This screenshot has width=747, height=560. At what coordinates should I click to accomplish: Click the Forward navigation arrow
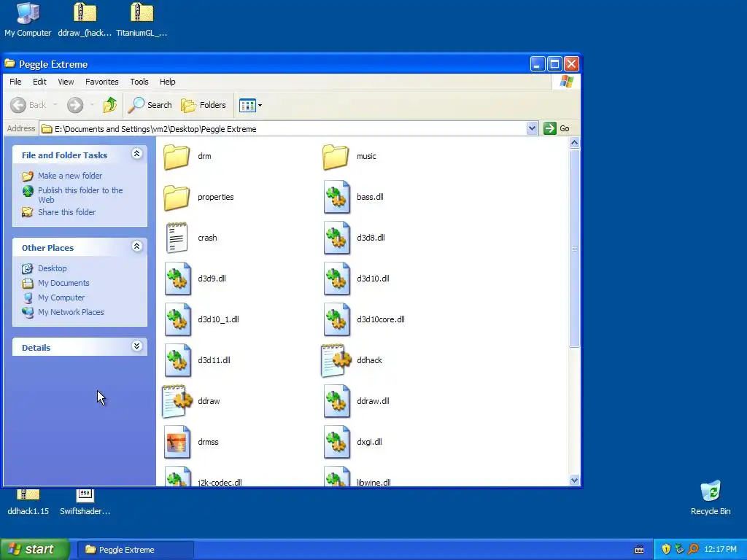(75, 105)
